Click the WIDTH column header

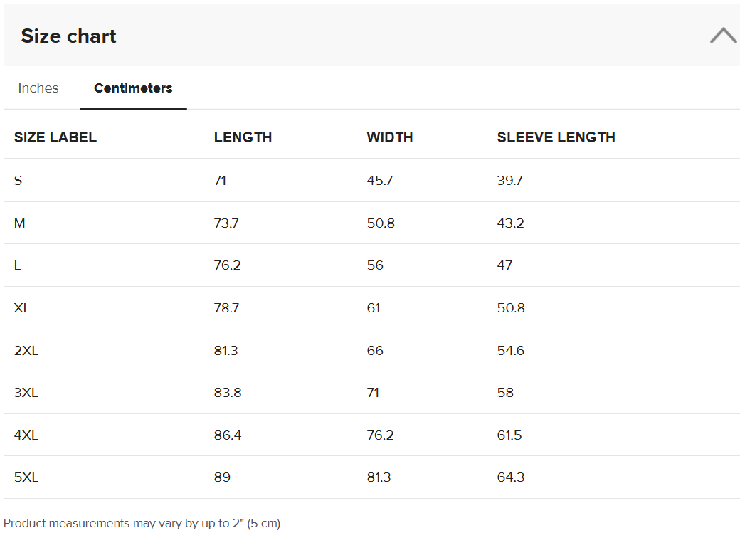point(390,137)
